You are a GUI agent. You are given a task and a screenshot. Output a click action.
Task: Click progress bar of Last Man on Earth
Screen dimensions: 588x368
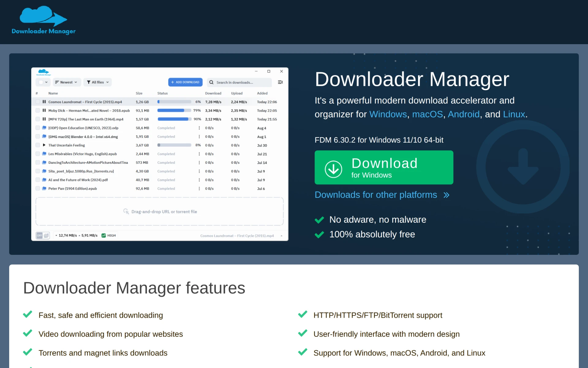174,119
